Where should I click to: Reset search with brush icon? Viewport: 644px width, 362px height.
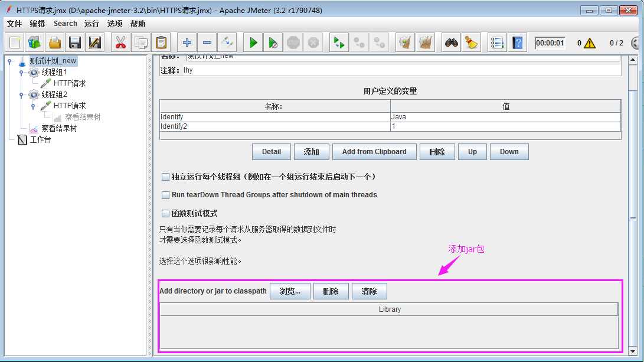(x=471, y=43)
